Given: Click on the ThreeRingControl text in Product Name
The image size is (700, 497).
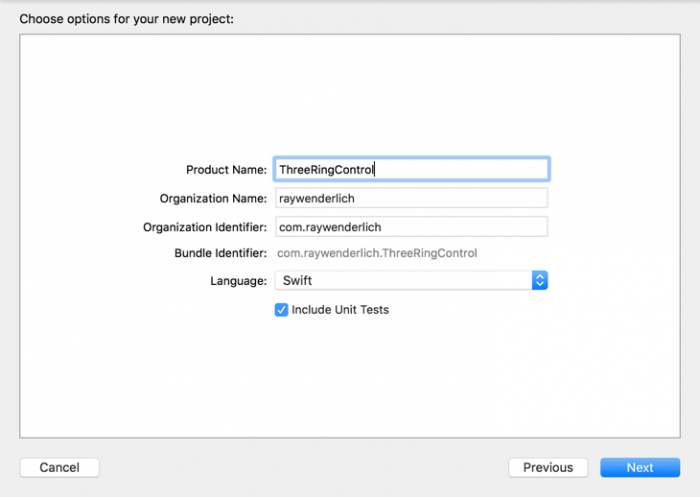Looking at the screenshot, I should (x=326, y=170).
